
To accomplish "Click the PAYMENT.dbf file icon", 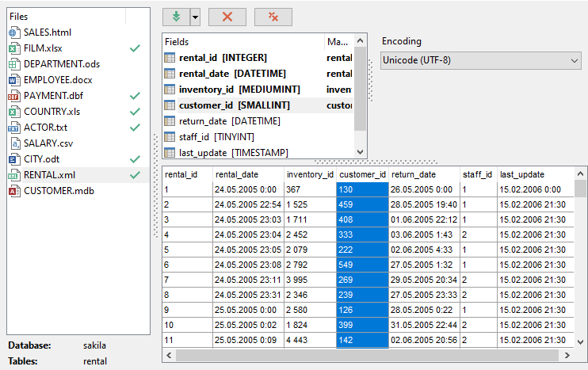I will 13,96.
